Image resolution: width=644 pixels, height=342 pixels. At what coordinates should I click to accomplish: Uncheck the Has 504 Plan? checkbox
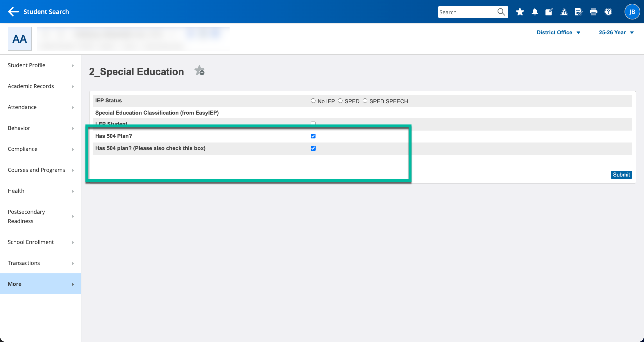click(313, 136)
